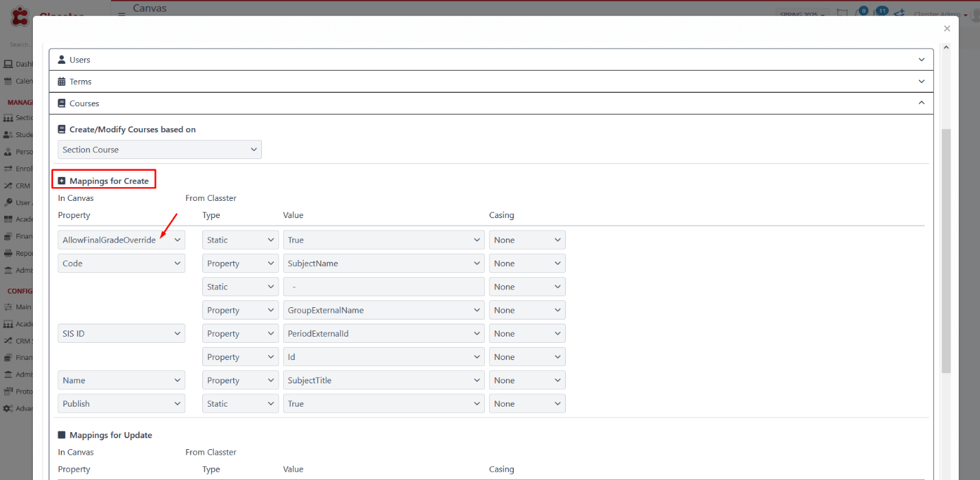The height and width of the screenshot is (480, 980).
Task: Click the Personnel icon in the sidebar
Action: 8,152
